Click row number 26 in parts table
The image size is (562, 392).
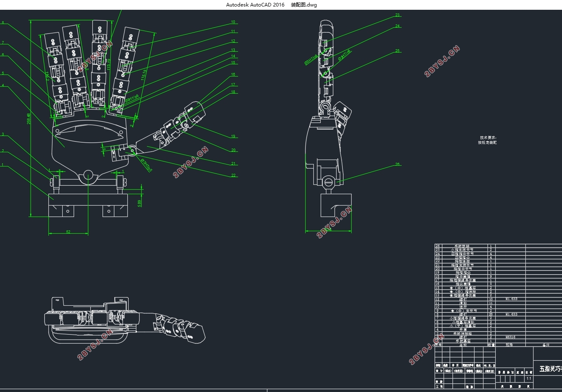(437, 246)
